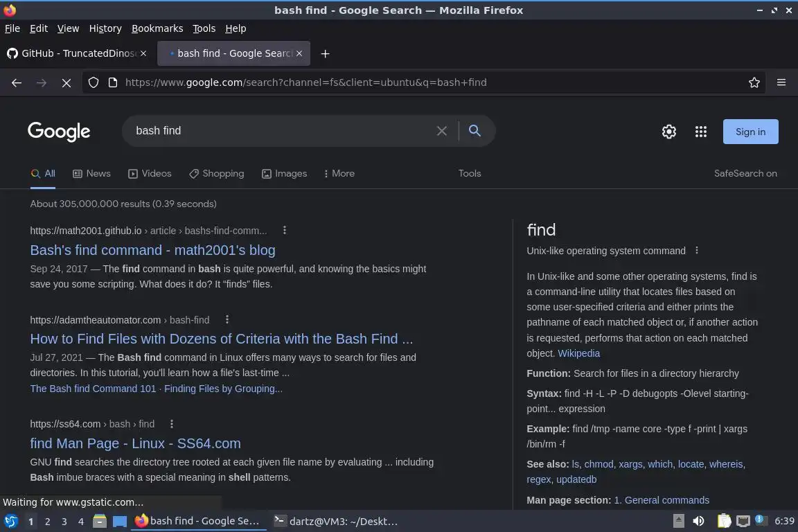This screenshot has width=798, height=532.
Task: Click the locate see-also link
Action: pyautogui.click(x=691, y=464)
